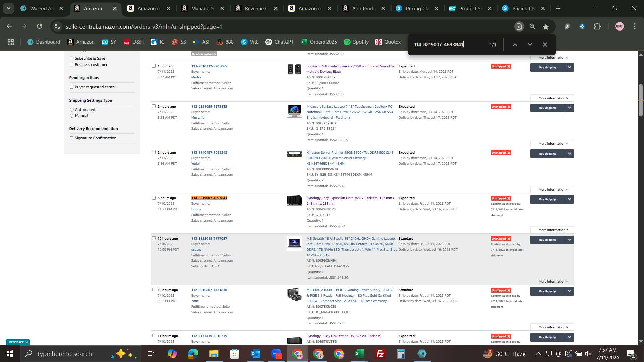Switch to the Add Produ browser tab
644x362 pixels.
(363, 9)
